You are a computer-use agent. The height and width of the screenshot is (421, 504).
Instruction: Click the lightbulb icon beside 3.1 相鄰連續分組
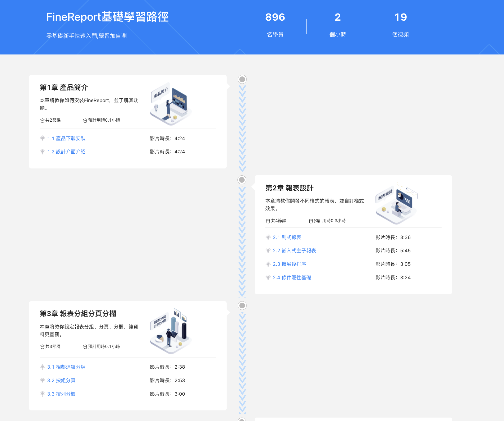tap(42, 367)
